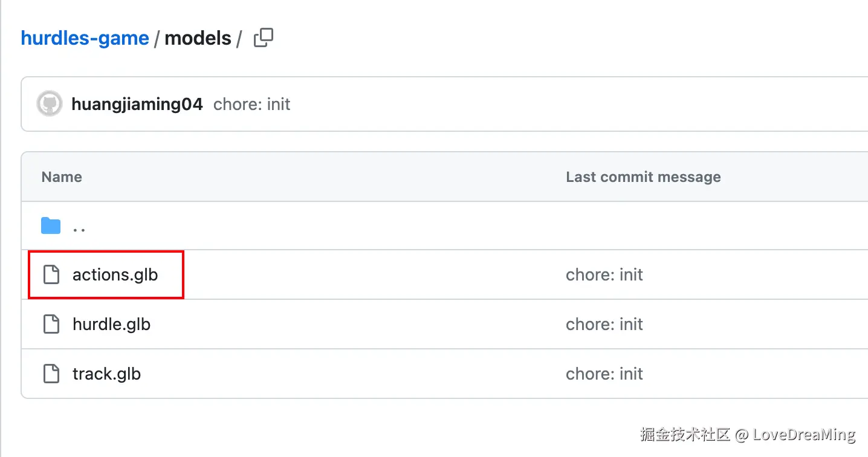Click the parent directory folder icon
Image resolution: width=868 pixels, height=457 pixels.
51,226
